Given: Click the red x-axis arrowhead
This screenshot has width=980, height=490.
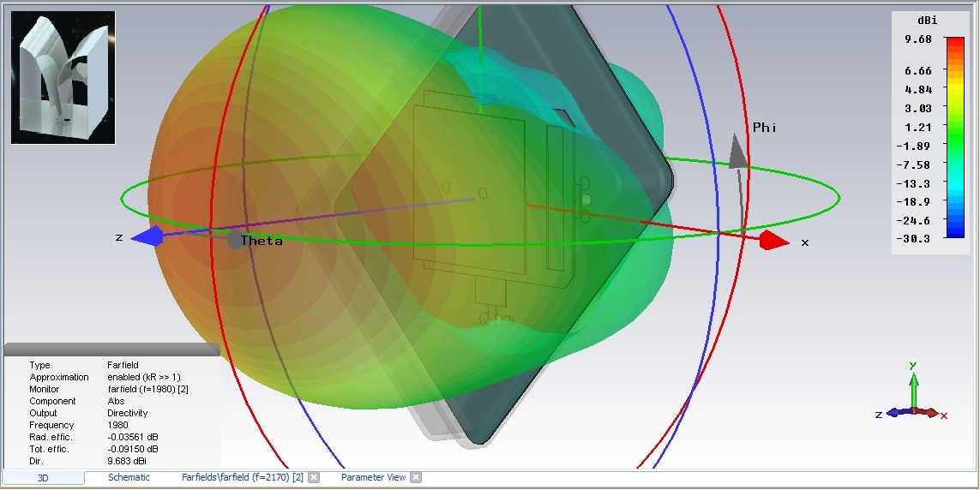Looking at the screenshot, I should pos(773,241).
